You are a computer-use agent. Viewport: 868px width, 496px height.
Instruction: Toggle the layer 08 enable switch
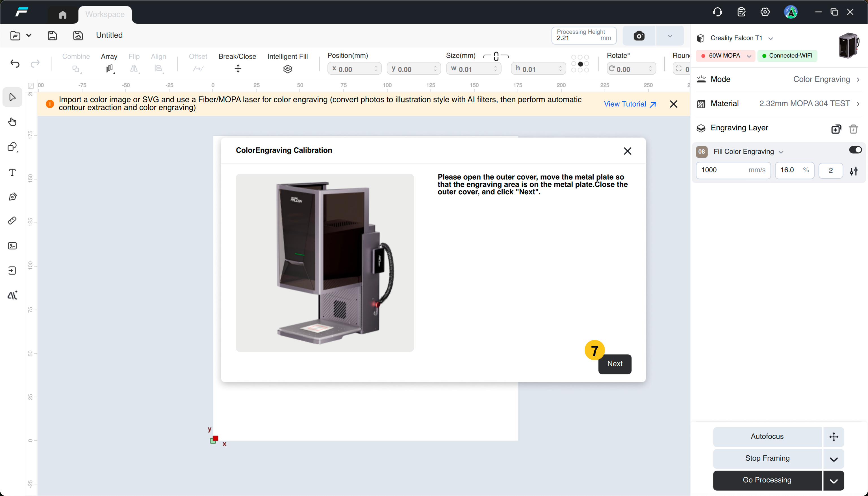pyautogui.click(x=855, y=150)
